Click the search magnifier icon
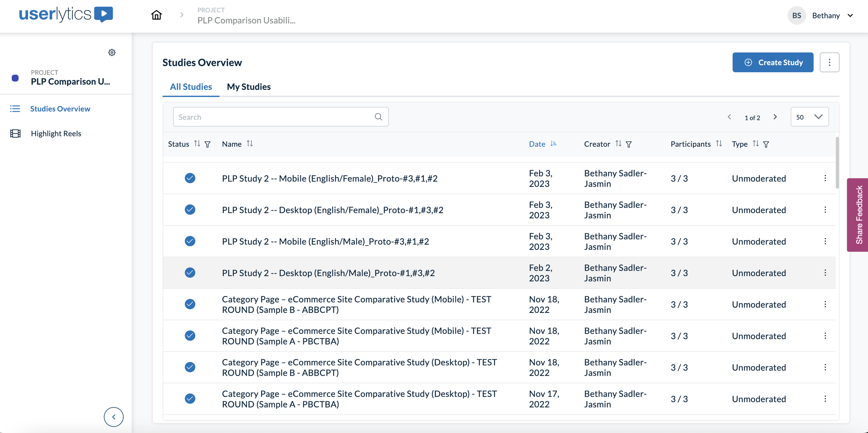 [x=378, y=117]
